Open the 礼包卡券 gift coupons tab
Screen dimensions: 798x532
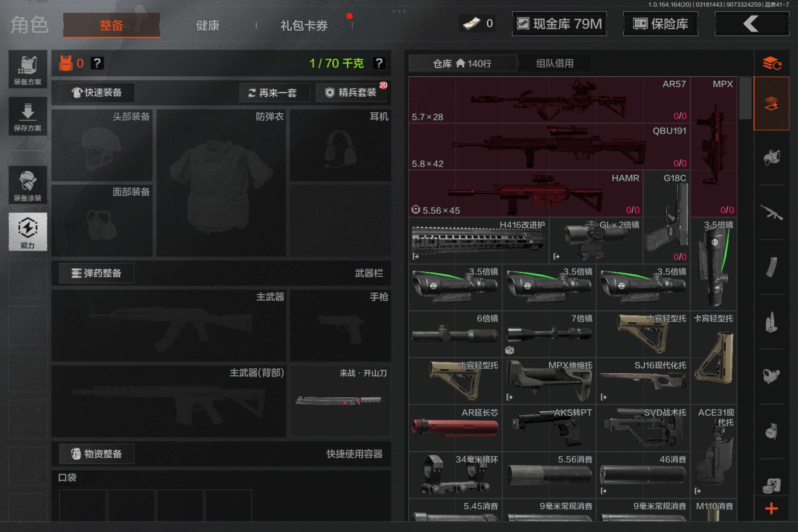304,25
